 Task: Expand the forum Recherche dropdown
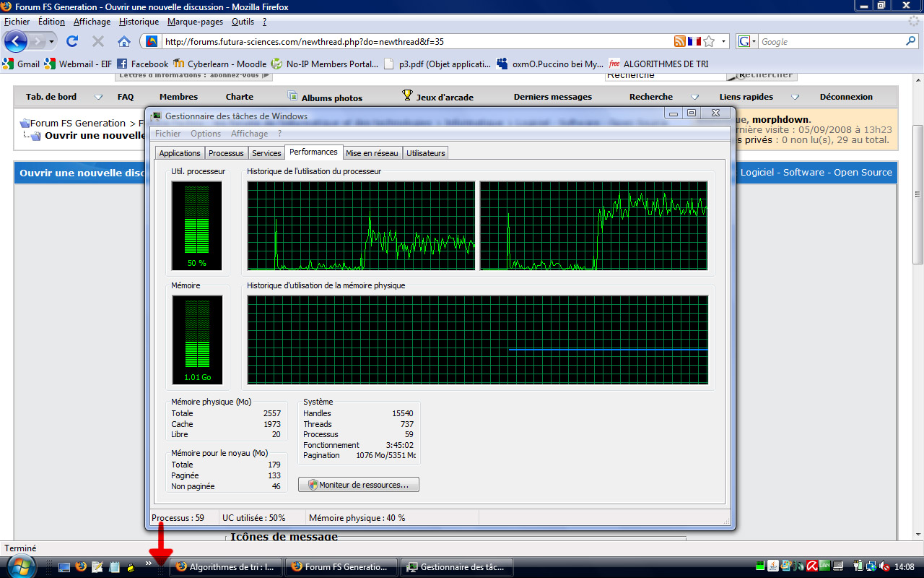(x=695, y=97)
